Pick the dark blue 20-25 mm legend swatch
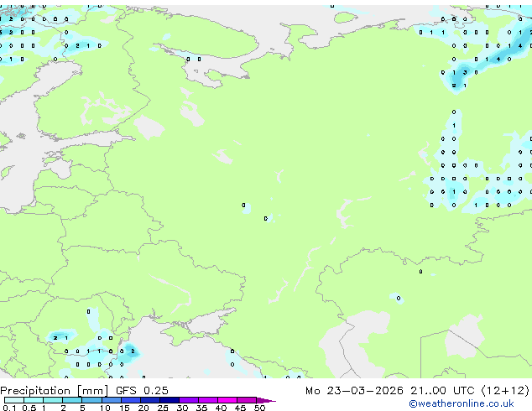This screenshot has width=532, height=411. click(154, 400)
